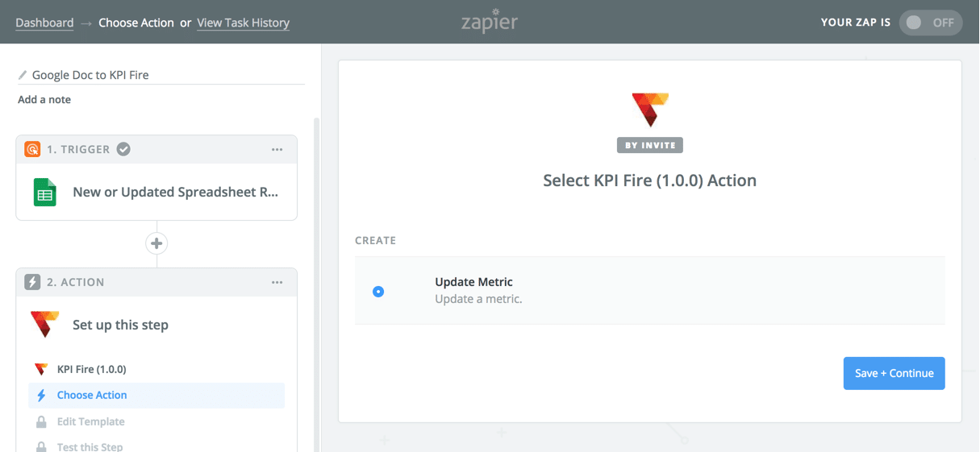Click 'Add a note' under zap name
Viewport: 980px width, 452px height.
click(44, 100)
